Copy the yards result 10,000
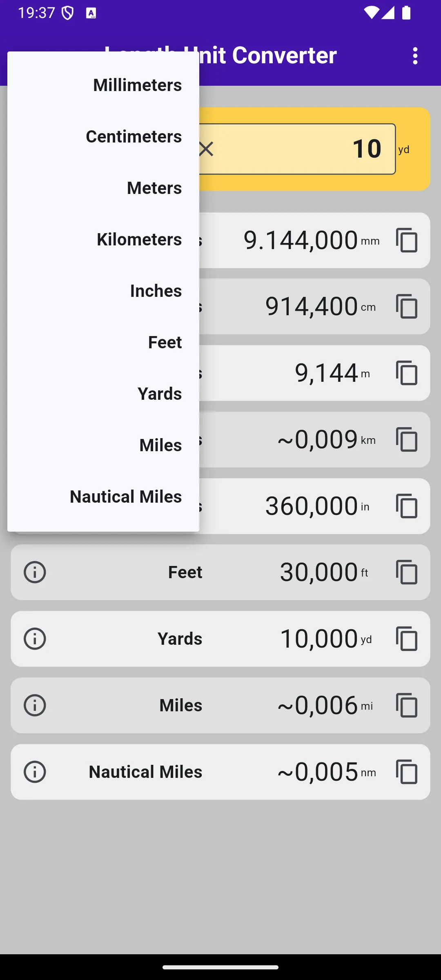 point(407,639)
